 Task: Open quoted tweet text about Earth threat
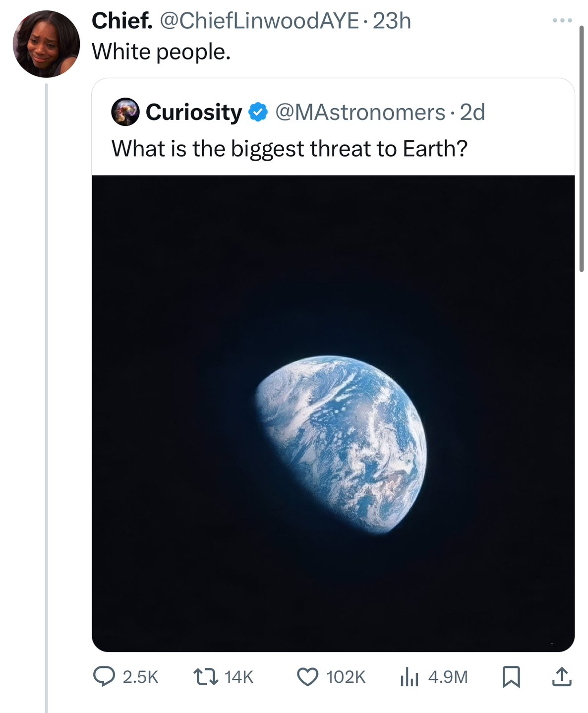(x=290, y=148)
